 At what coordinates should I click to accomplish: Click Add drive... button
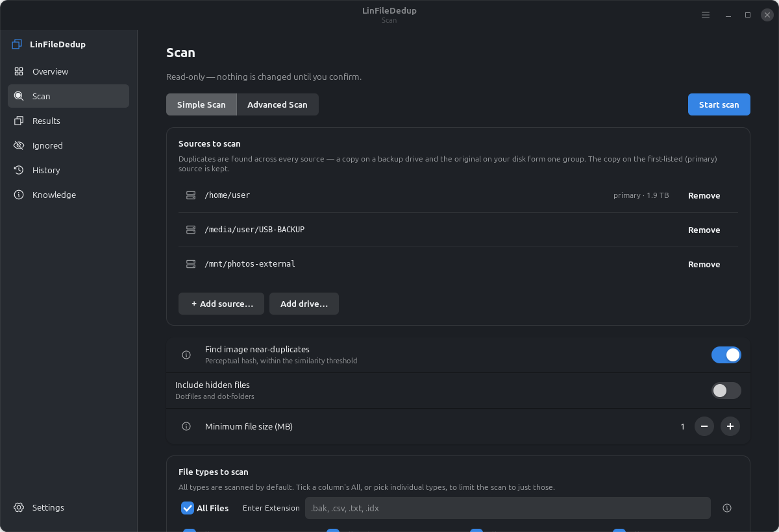[x=304, y=304]
